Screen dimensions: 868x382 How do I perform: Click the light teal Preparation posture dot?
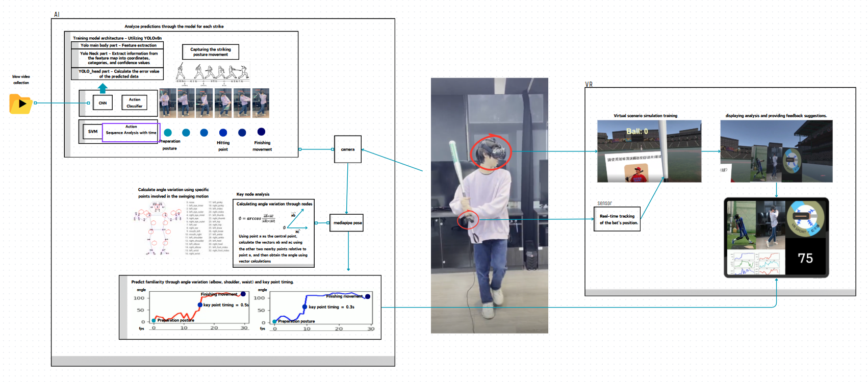coord(168,133)
